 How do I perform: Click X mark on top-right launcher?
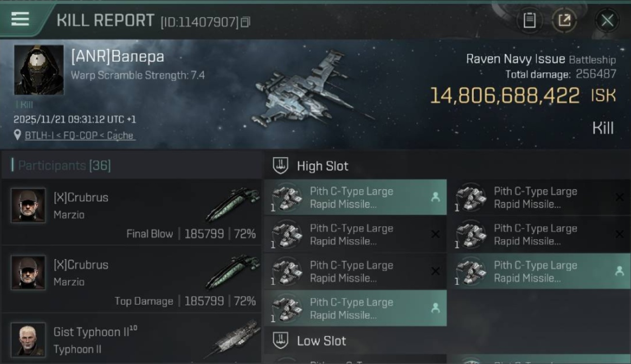[619, 197]
